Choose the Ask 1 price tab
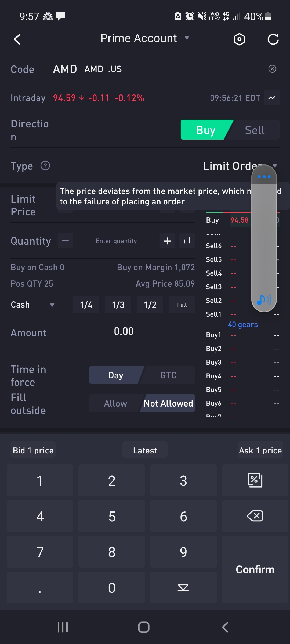 pos(260,450)
